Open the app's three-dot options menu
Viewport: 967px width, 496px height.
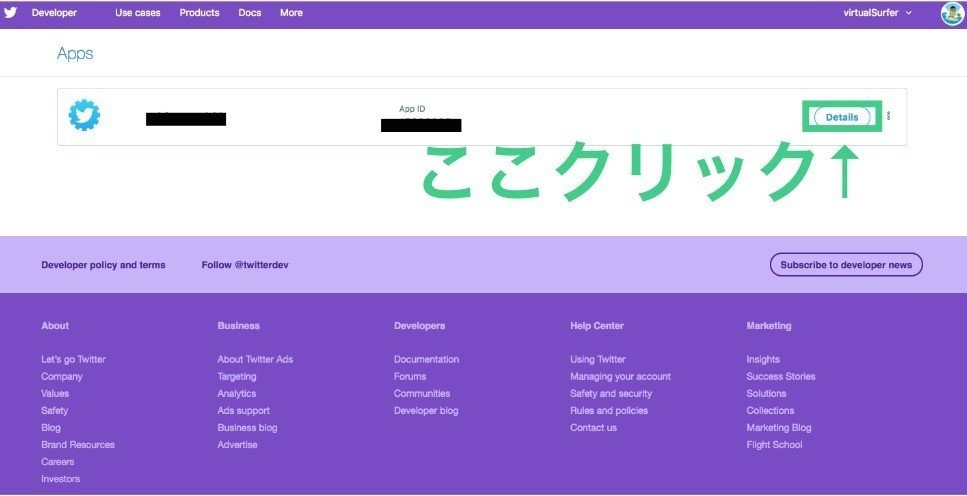(x=888, y=116)
